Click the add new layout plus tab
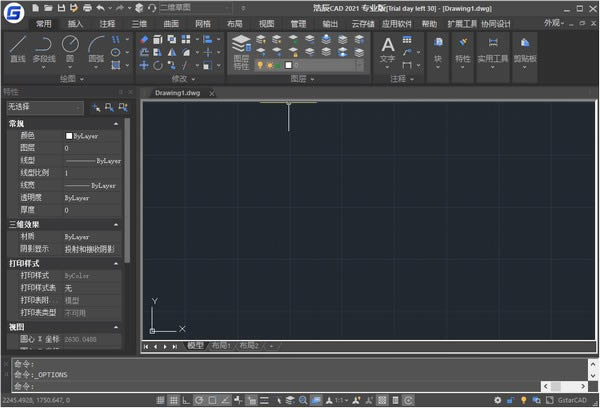Screen dimensions: 600x408 coord(271,346)
